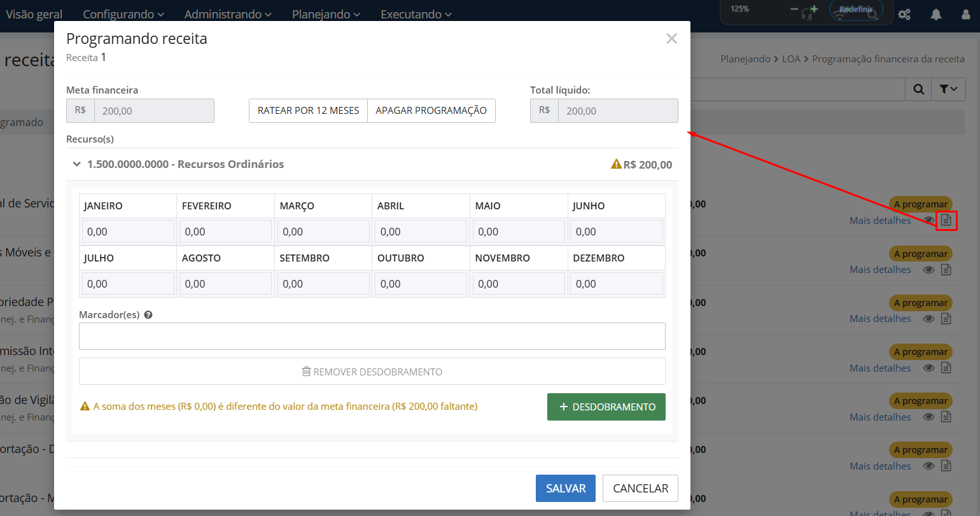Focus the ABRIL value field
This screenshot has height=516, width=980.
[421, 232]
